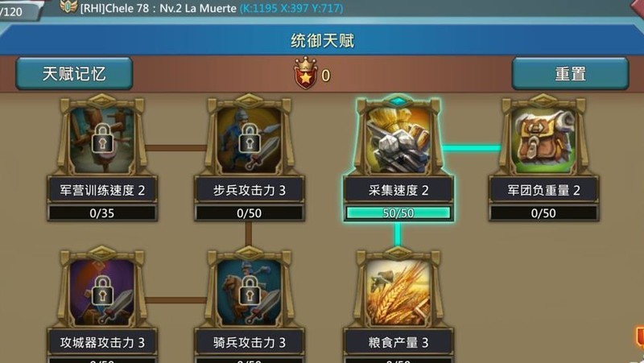This screenshot has width=644, height=363.
Task: Select the 骑兵攻击力 3 cavalry talent icon
Action: point(249,290)
